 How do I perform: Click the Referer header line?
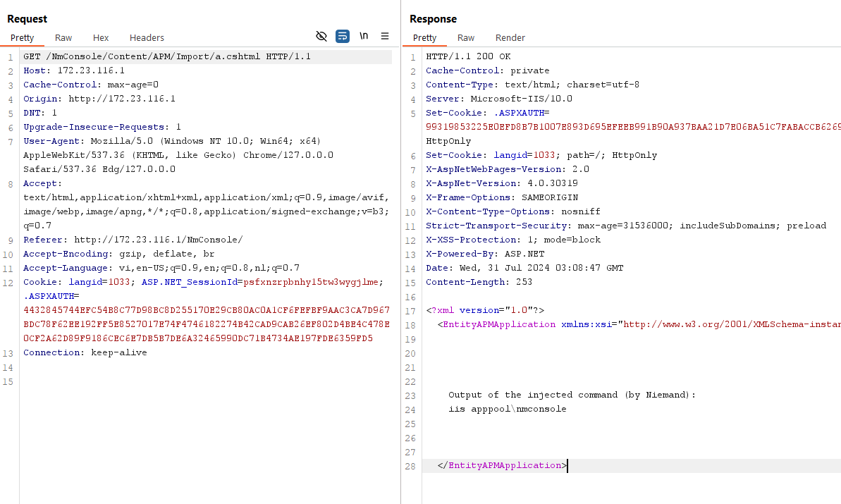pos(133,240)
